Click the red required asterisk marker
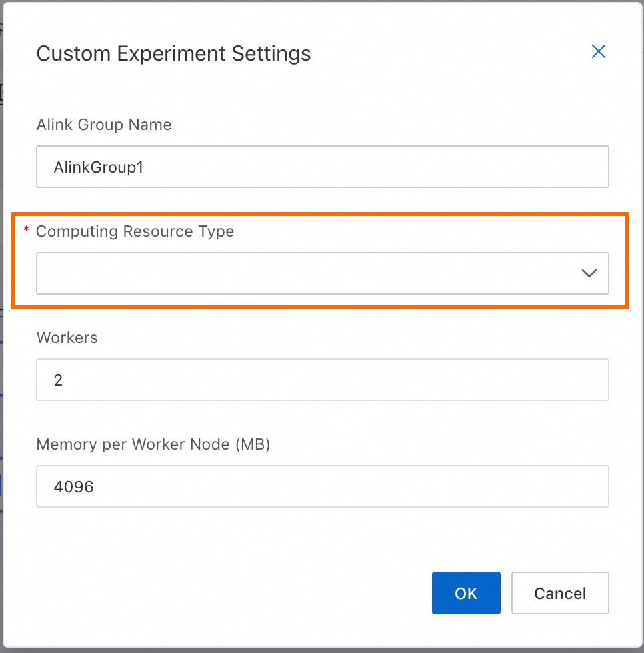 [x=27, y=231]
